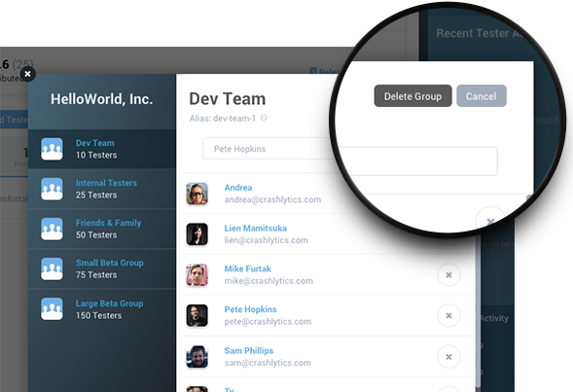Select the Internal Testers group icon
573x392 pixels.
point(52,189)
